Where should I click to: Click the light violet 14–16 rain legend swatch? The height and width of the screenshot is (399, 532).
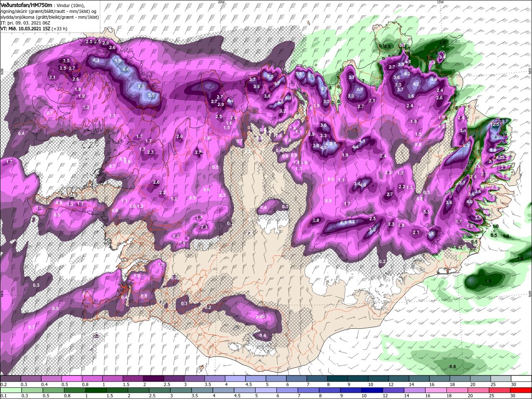click(415, 389)
